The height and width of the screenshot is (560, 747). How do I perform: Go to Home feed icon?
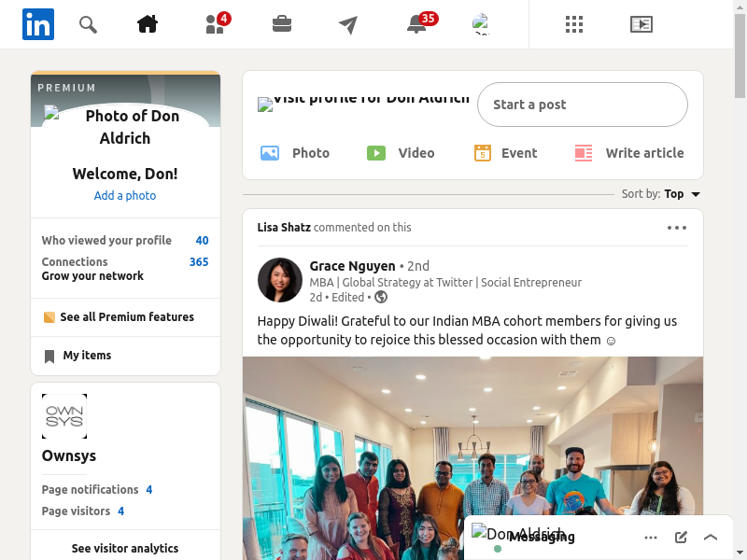pos(148,24)
